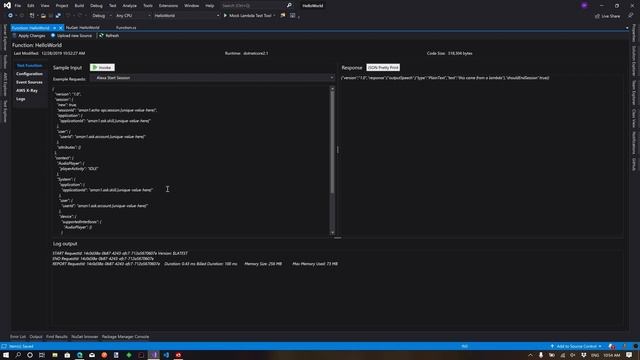640x360 pixels.
Task: Click the Dropbox tray icon
Action: pyautogui.click(x=584, y=355)
